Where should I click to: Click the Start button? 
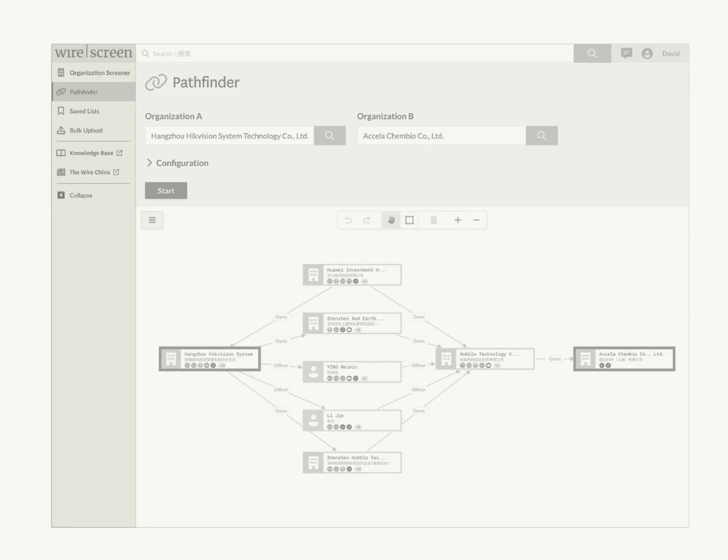pos(166,191)
